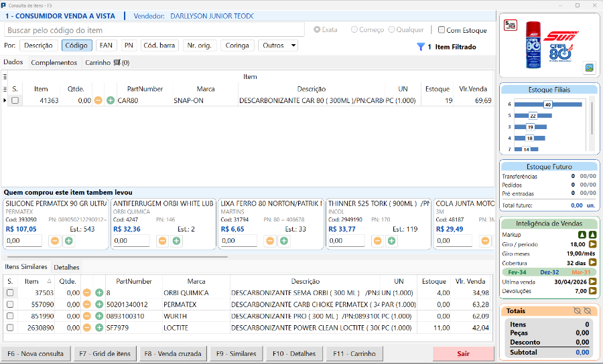
Task: Click the F6 - Nova consulta button
Action: coord(37,354)
